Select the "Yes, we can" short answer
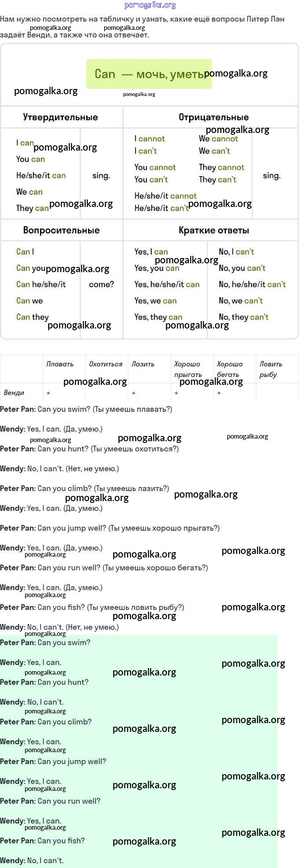Image resolution: width=299 pixels, height=868 pixels. click(x=155, y=301)
